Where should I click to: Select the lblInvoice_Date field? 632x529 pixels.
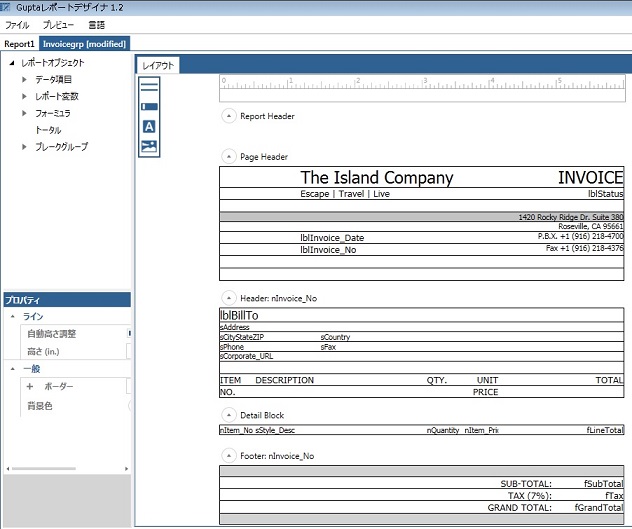(332, 238)
